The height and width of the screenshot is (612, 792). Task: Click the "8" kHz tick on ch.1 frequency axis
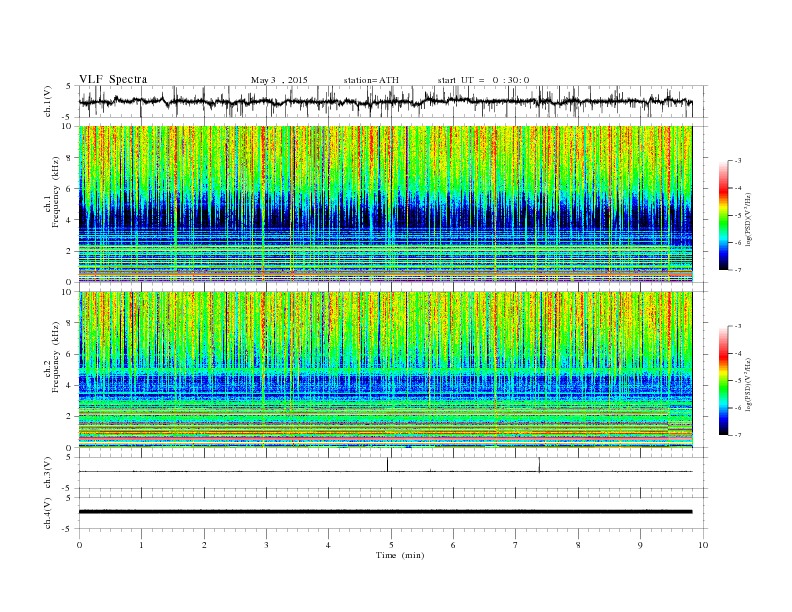[x=70, y=158]
